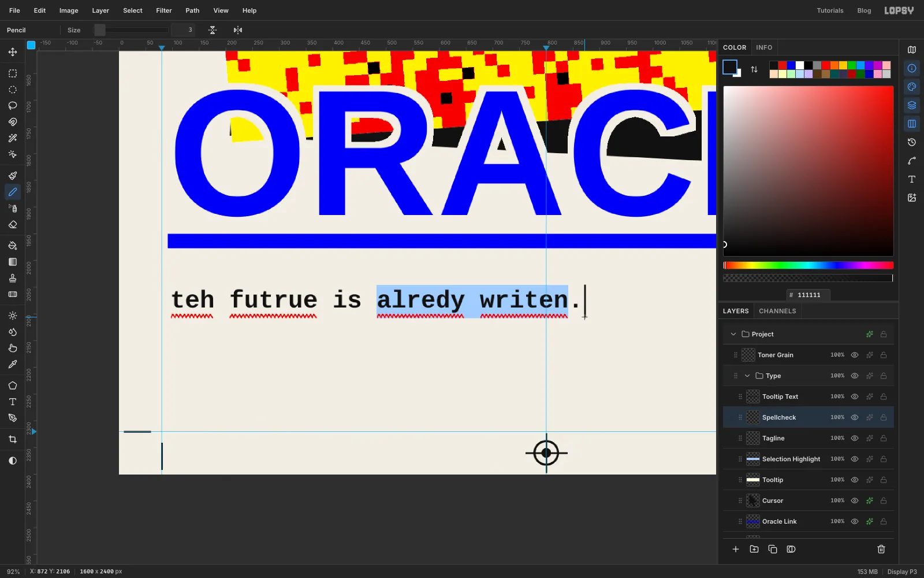Click the hex color input field
This screenshot has width=924, height=578.
pyautogui.click(x=808, y=295)
